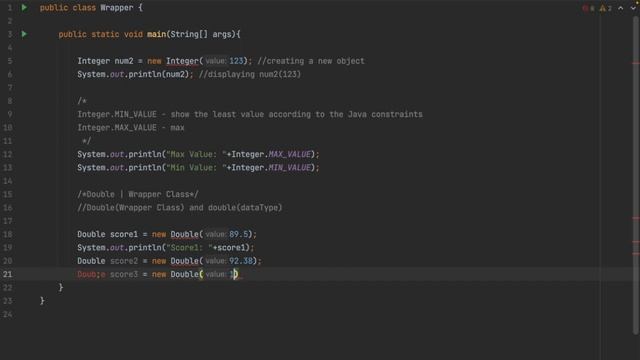Click 'MIN_VALUE' constant on line 13
640x360 pixels.
289,168
